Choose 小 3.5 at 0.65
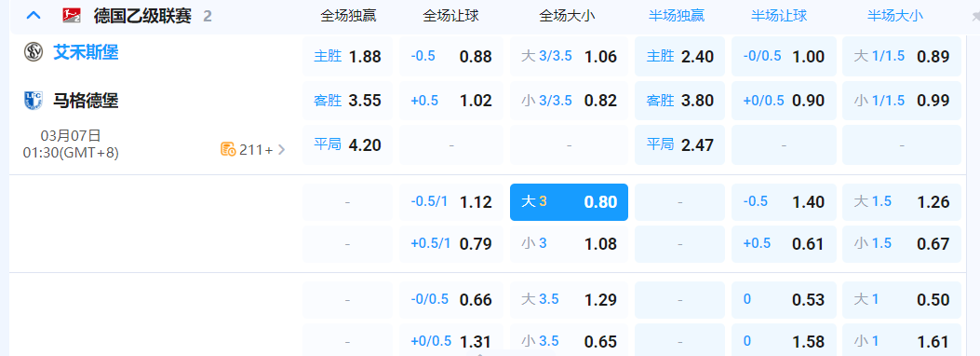 (569, 340)
